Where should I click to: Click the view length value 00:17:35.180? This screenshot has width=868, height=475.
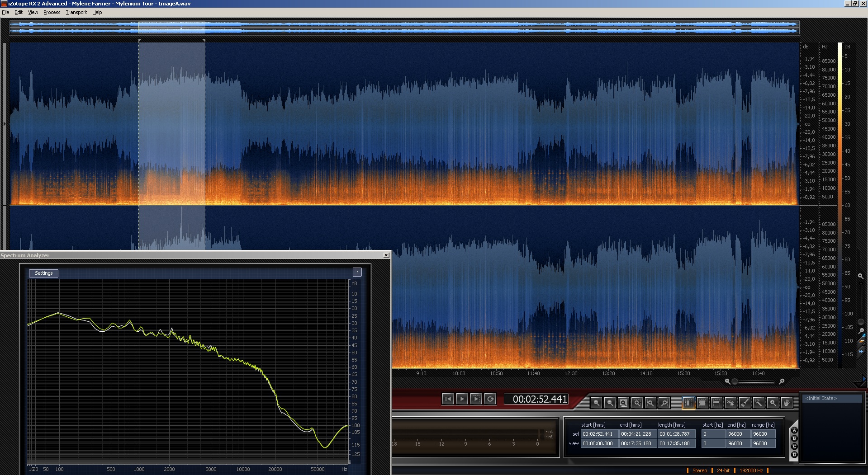click(676, 443)
